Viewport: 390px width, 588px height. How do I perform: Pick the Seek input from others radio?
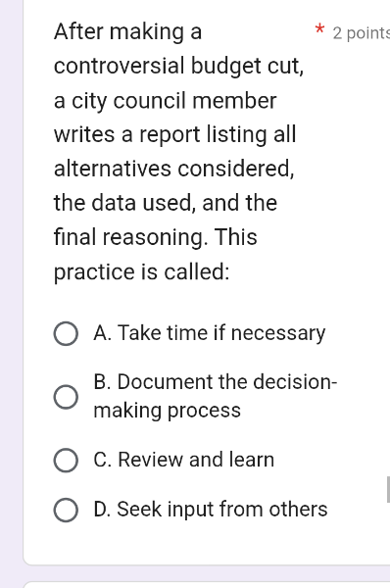[x=66, y=510]
